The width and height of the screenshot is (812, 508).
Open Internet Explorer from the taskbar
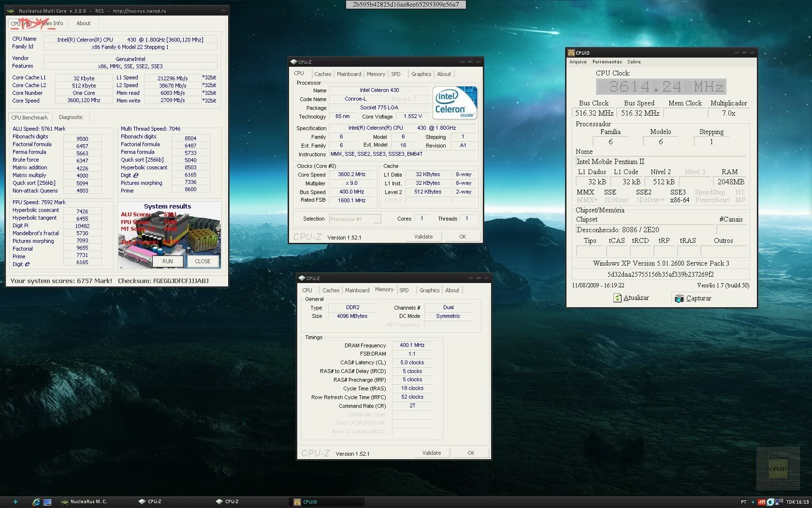pyautogui.click(x=36, y=502)
